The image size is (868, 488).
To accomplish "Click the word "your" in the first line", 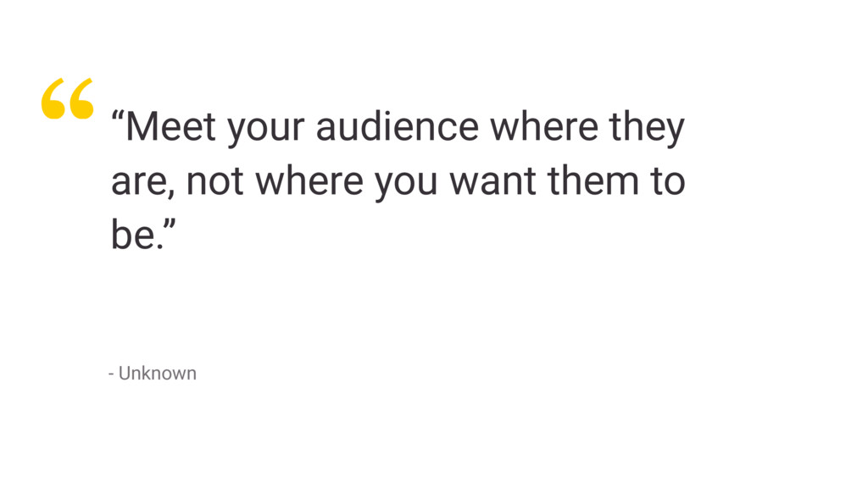I will [265, 130].
